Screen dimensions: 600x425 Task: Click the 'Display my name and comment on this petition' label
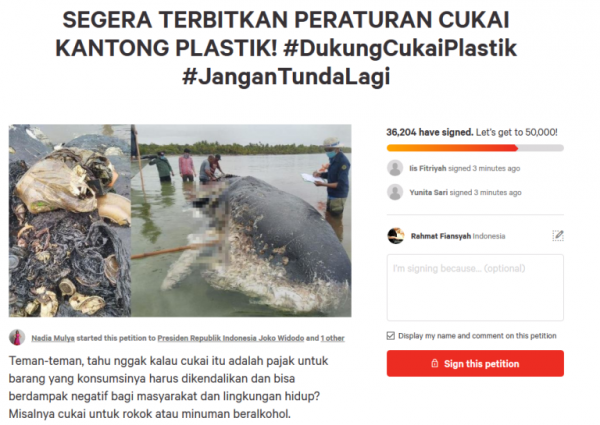click(x=477, y=336)
